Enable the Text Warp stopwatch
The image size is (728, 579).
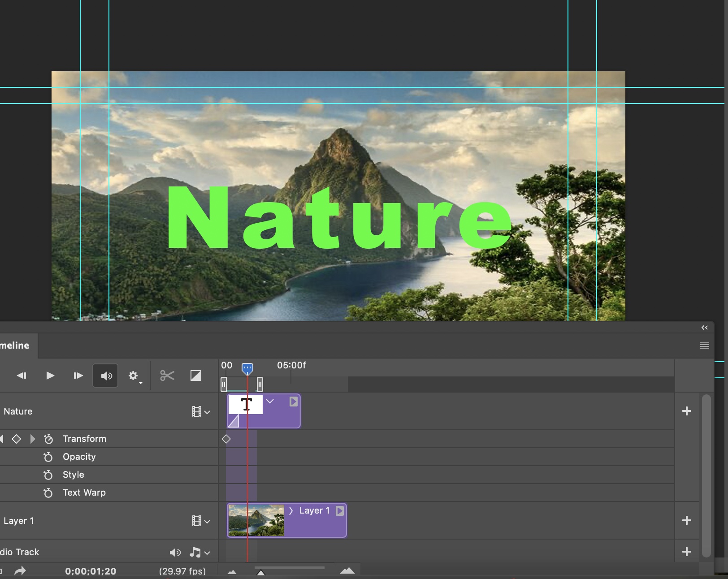pos(48,493)
